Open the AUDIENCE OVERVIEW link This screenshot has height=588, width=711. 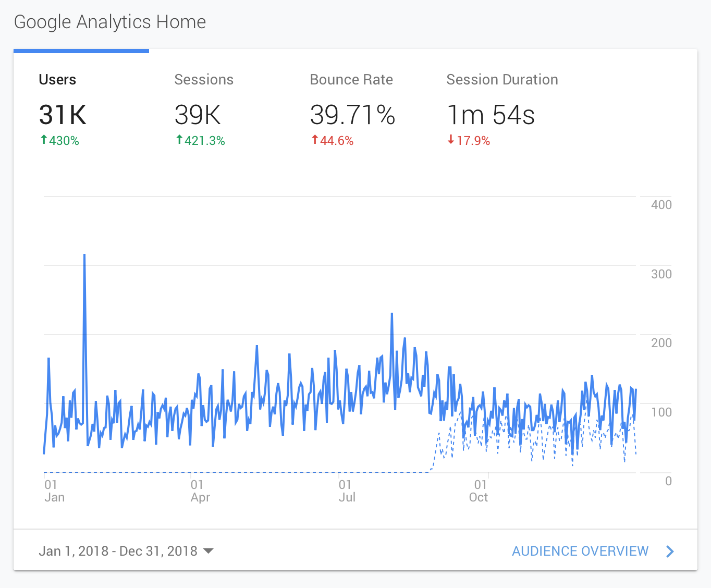(580, 551)
